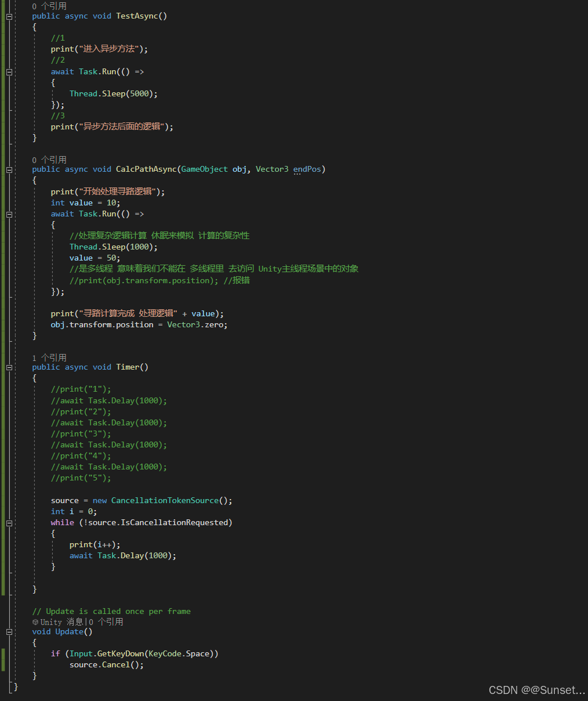588x701 pixels.
Task: Collapse the Task.Run lambda inside TestAsync
Action: 9,72
